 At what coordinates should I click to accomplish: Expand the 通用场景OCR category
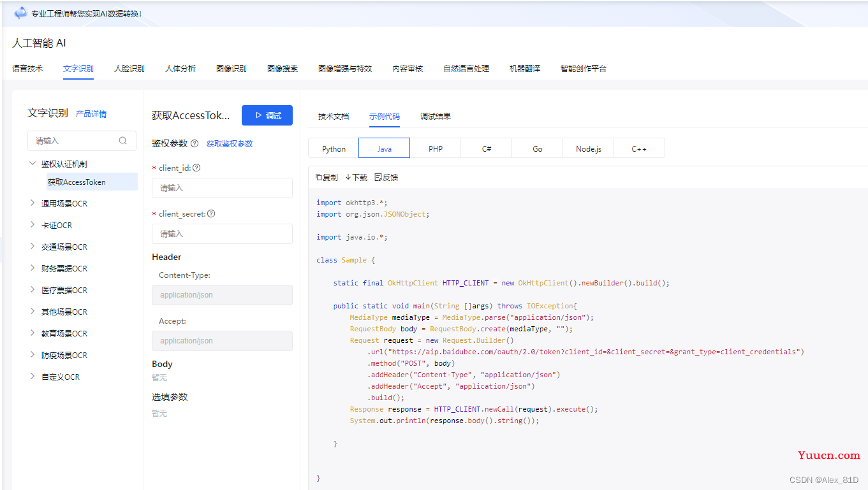pyautogui.click(x=33, y=203)
